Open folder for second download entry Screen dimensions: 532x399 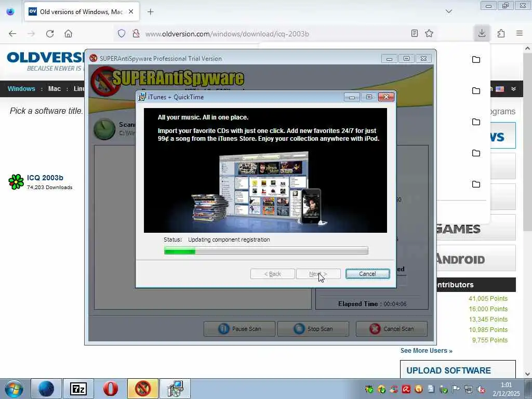(x=476, y=91)
